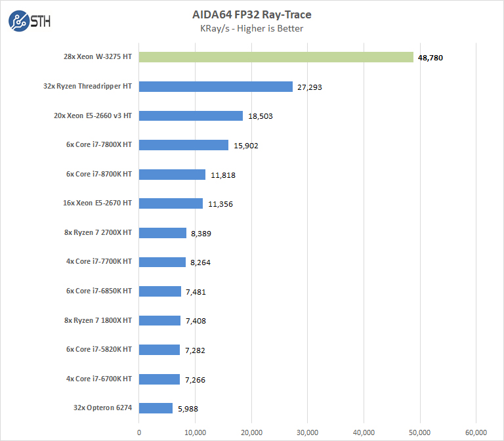This screenshot has height=441, width=504.
Task: Click the 6x Core i7-7800X HT bar
Action: pyautogui.click(x=184, y=145)
